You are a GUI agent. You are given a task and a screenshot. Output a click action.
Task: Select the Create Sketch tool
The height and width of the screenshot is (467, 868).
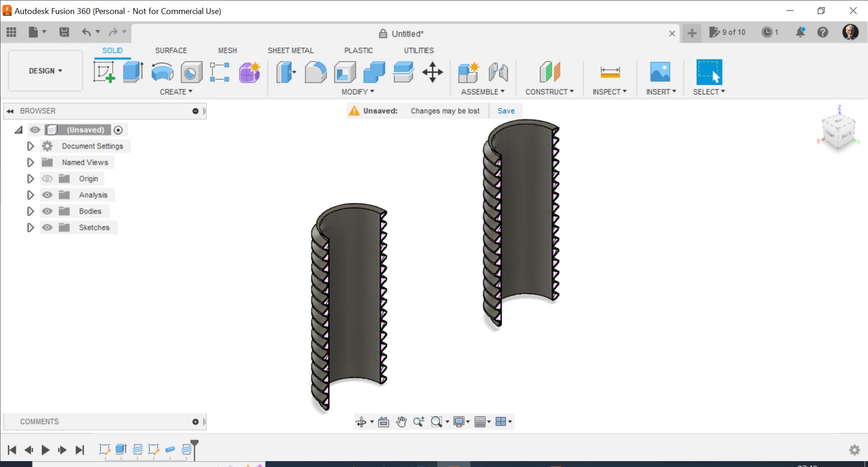(x=104, y=72)
